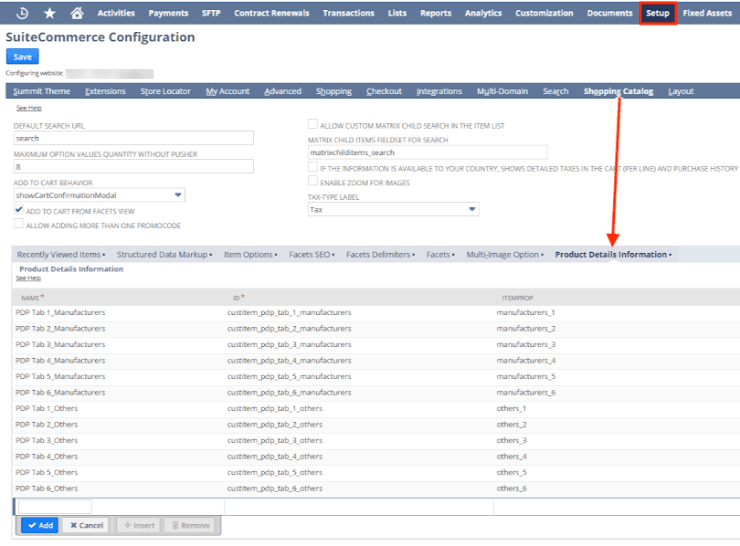The width and height of the screenshot is (740, 546).
Task: Select PDP Tab 1_Manufacturers row
Action: [x=376, y=312]
